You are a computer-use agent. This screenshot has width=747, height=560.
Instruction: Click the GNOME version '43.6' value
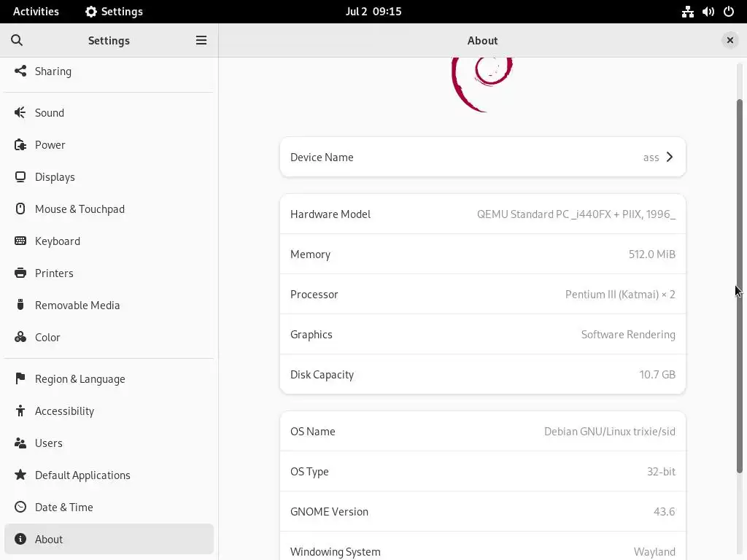click(664, 511)
